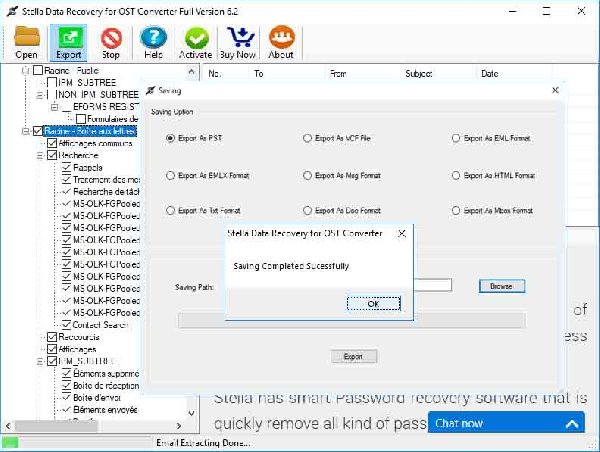This screenshot has height=452, width=600.
Task: Open Help from the toolbar
Action: (152, 41)
